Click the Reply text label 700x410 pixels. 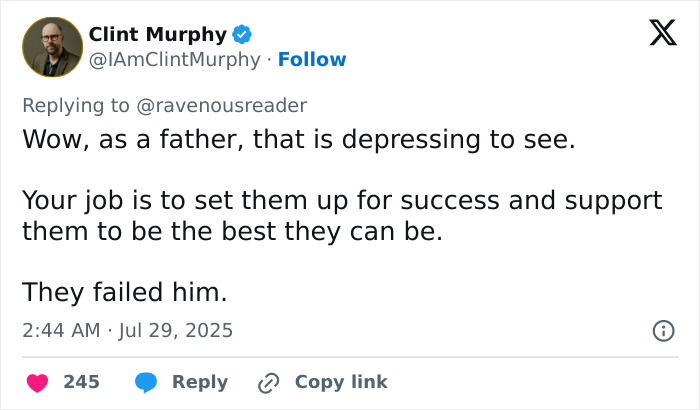[200, 382]
